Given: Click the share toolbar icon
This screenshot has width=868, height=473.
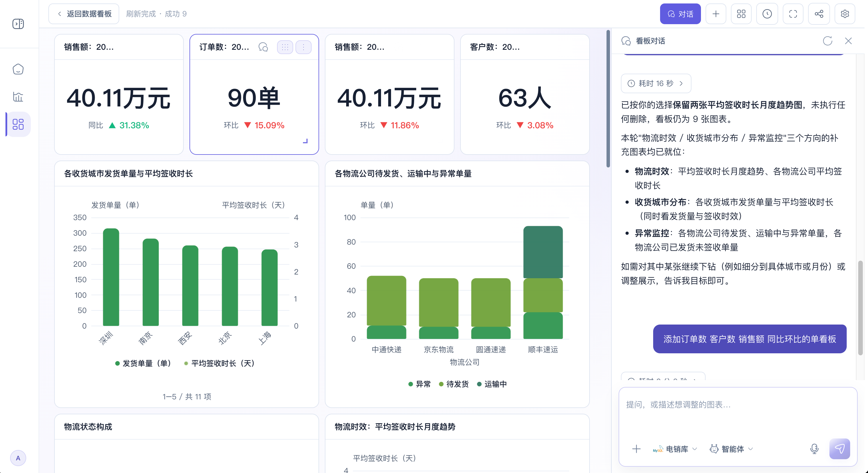Looking at the screenshot, I should (819, 14).
